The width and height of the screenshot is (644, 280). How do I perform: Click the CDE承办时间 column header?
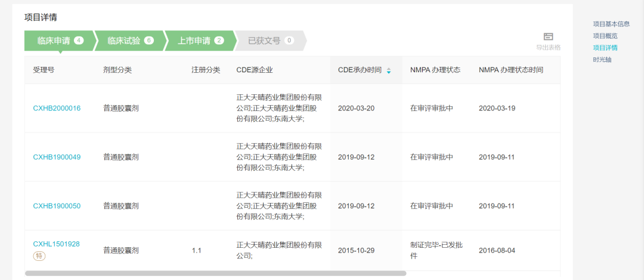tap(360, 70)
